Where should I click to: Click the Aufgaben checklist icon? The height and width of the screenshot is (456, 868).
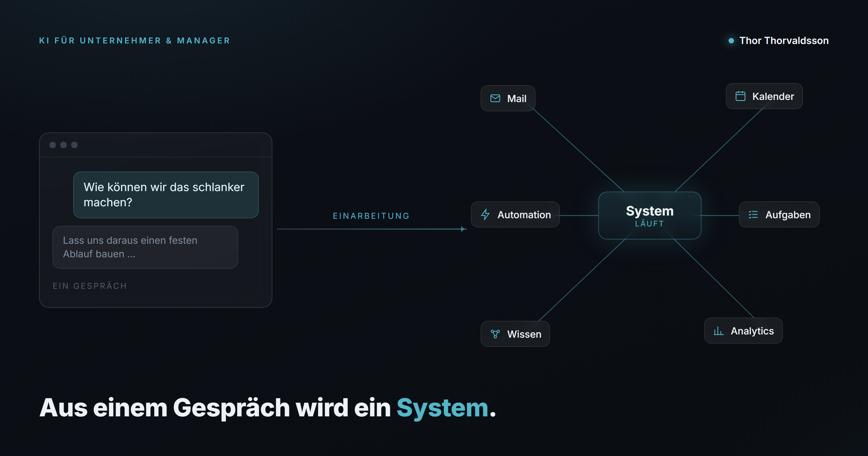[753, 214]
